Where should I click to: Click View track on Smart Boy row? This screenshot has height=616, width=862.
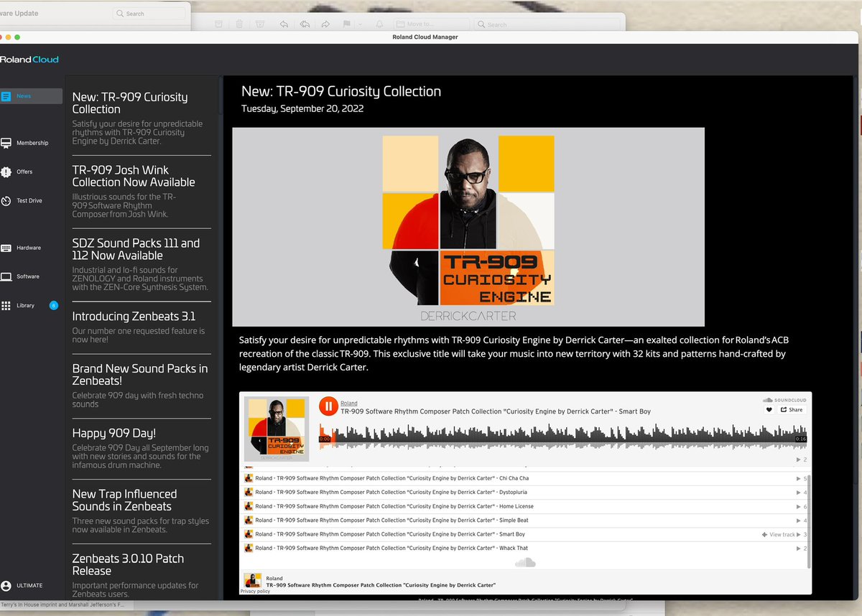[x=779, y=535]
